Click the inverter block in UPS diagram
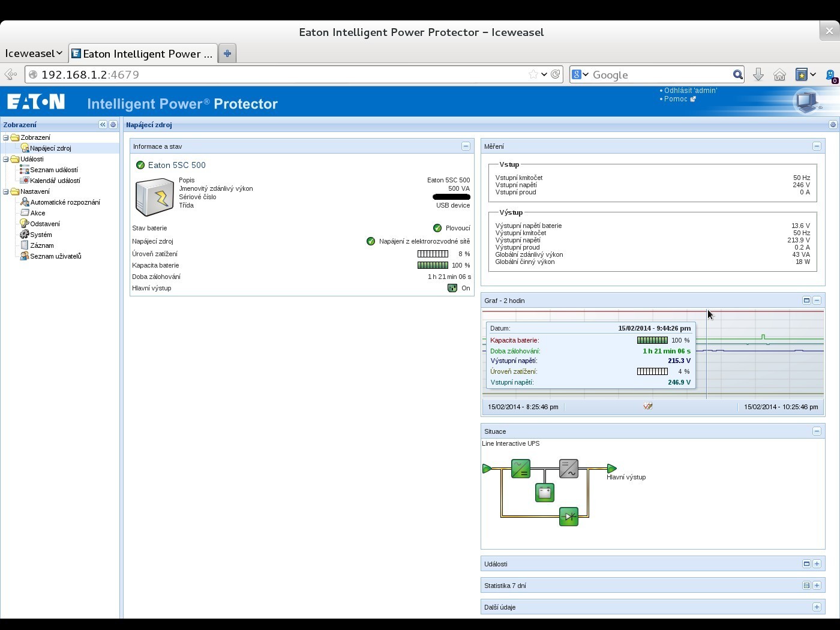840x630 pixels. click(569, 469)
